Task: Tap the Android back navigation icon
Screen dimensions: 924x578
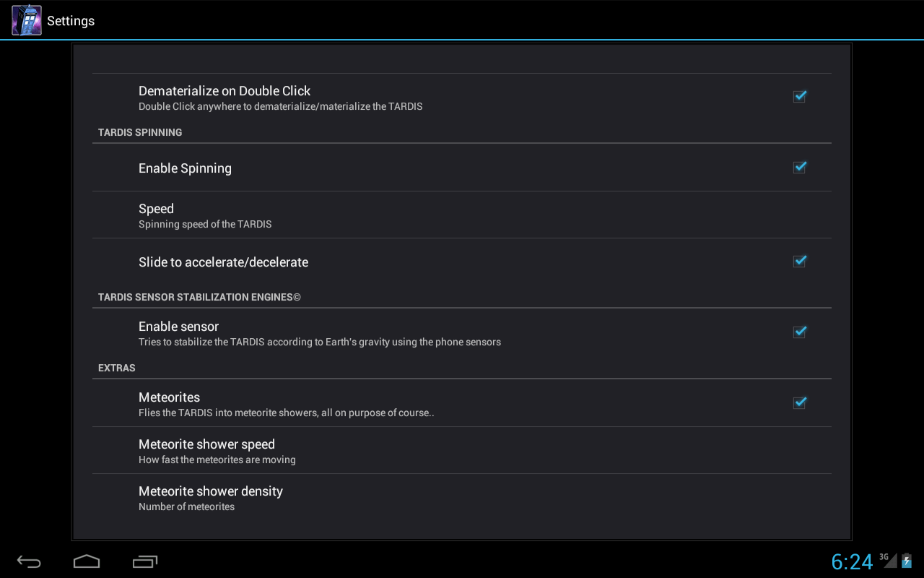Action: 30,561
